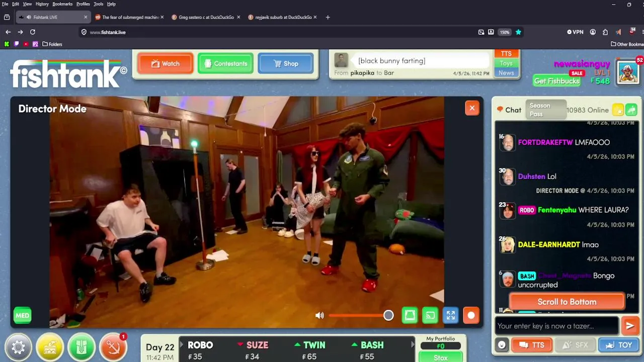
Task: Select TTS message mode button
Action: tap(532, 345)
